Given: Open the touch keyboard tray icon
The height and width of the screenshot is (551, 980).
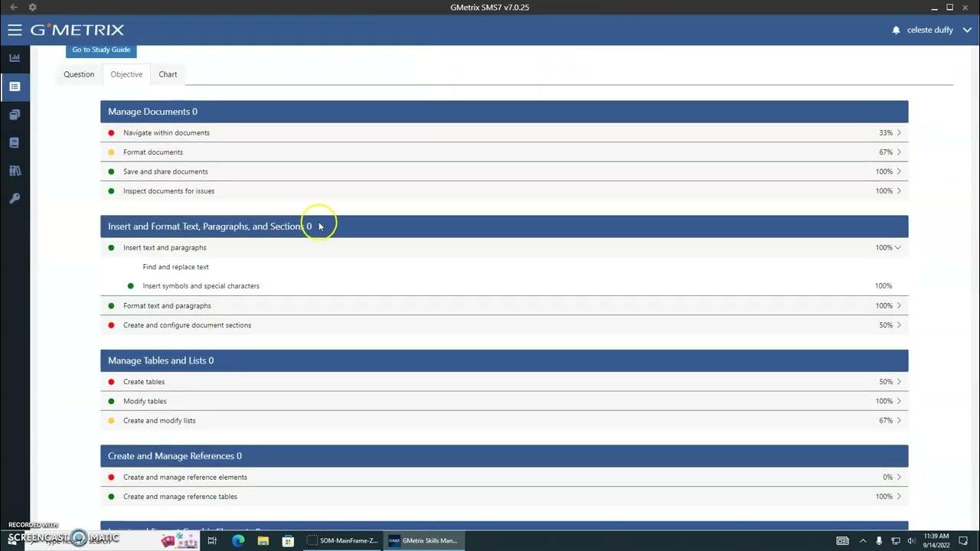Looking at the screenshot, I should point(842,540).
